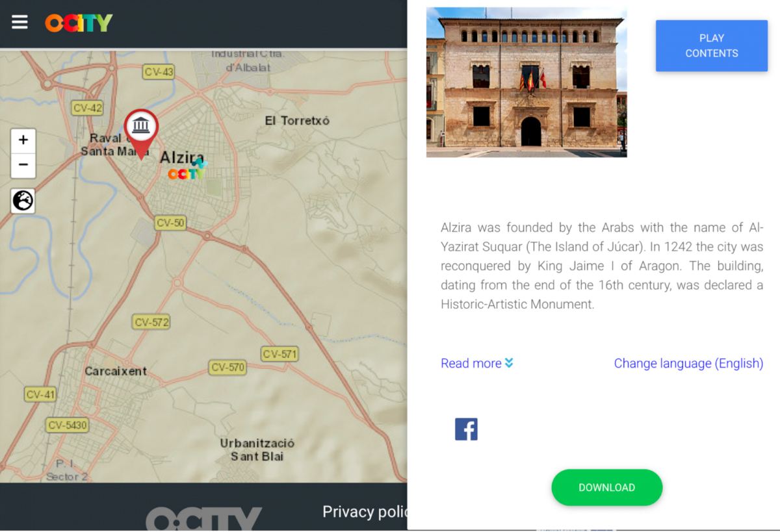Click the Read more double chevron

[509, 363]
